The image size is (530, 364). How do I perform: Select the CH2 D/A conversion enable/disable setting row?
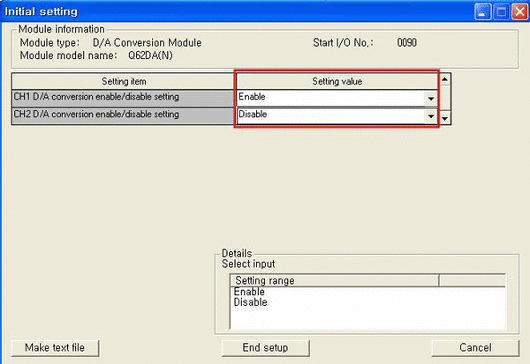coord(123,116)
